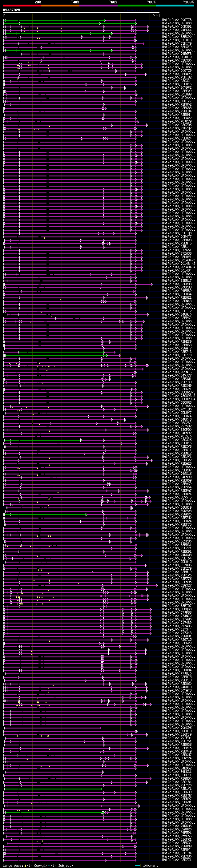The image size is (197, 868).
Task: Select the UniRef100_A2FG88 label
Action: [177, 108]
